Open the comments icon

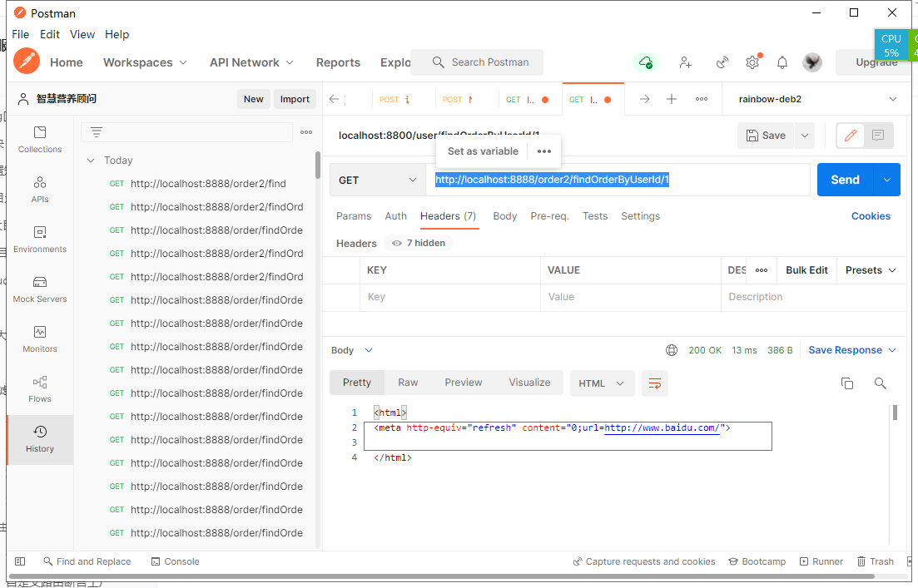(x=877, y=136)
